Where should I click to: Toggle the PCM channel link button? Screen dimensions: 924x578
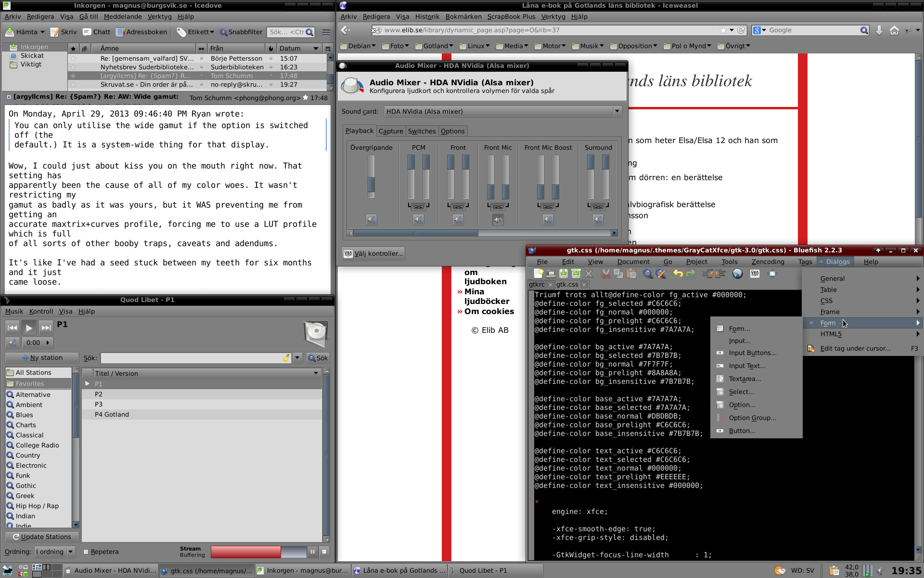tap(419, 207)
